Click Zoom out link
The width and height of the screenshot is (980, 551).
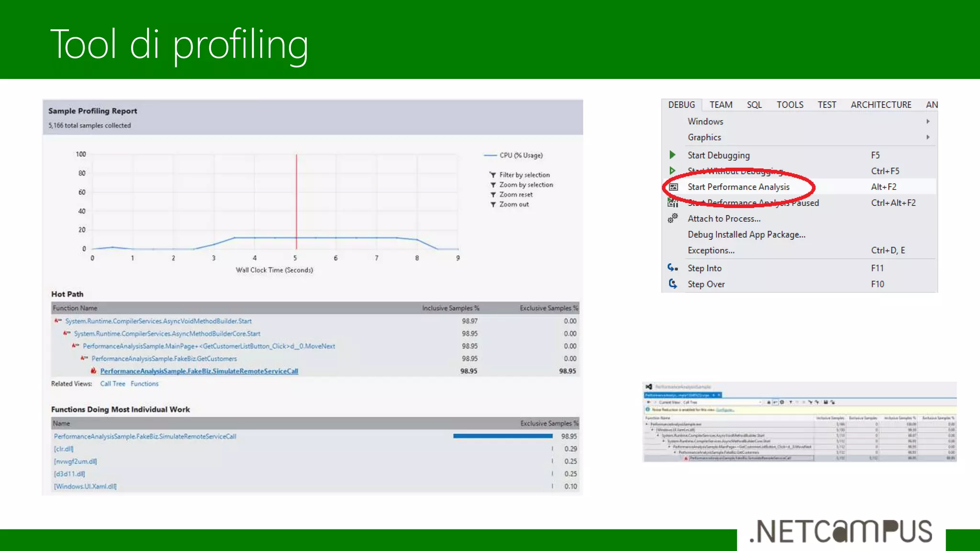click(514, 204)
